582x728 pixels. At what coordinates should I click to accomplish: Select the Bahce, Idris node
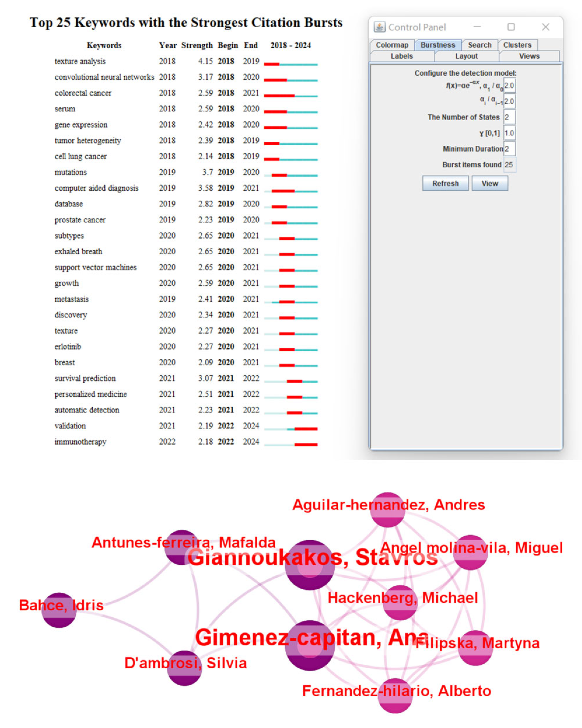click(x=59, y=610)
